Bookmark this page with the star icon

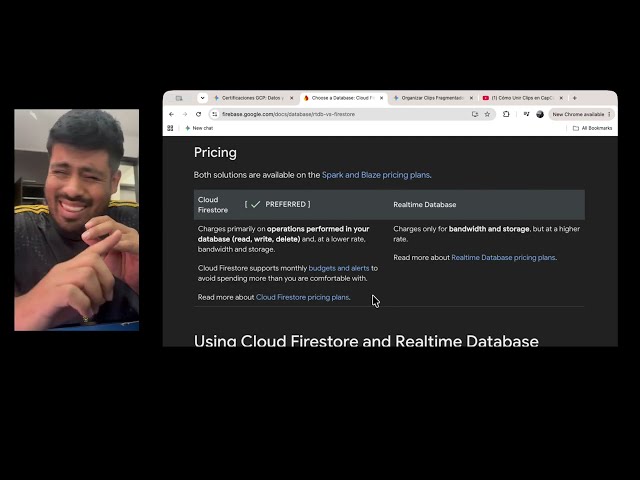pos(487,114)
